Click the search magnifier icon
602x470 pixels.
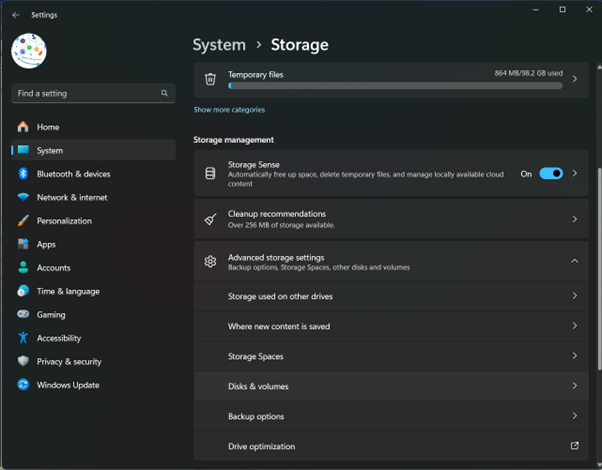tap(165, 93)
